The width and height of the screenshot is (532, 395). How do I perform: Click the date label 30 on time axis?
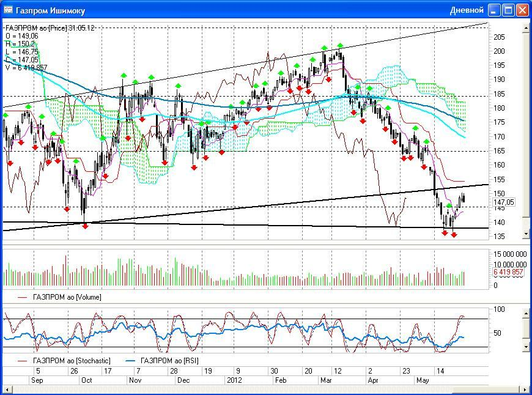click(x=274, y=371)
